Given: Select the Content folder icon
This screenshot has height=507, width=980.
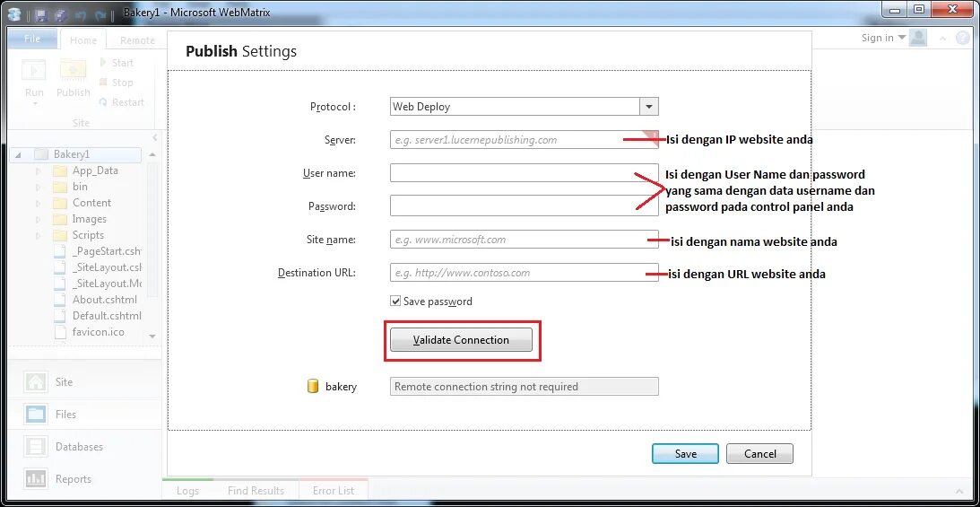Looking at the screenshot, I should click(x=60, y=203).
